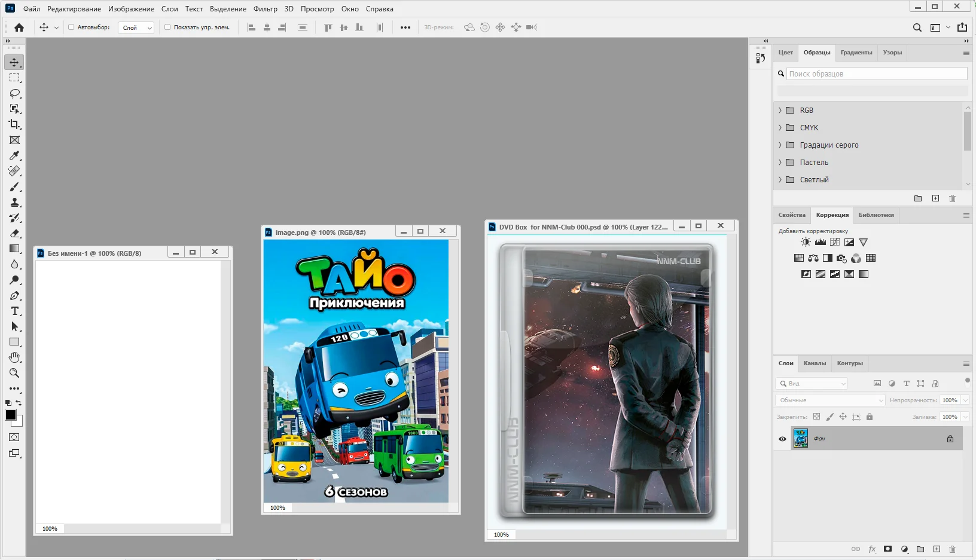Screen dimensions: 976x560
Task: Click the Фон layer thumbnail
Action: 801,438
